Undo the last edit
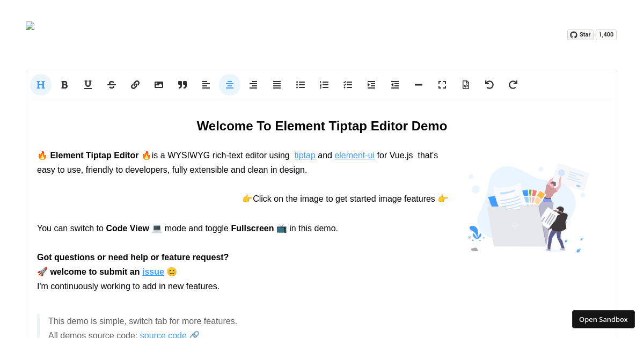Viewport: 644px width, 338px height. (489, 85)
